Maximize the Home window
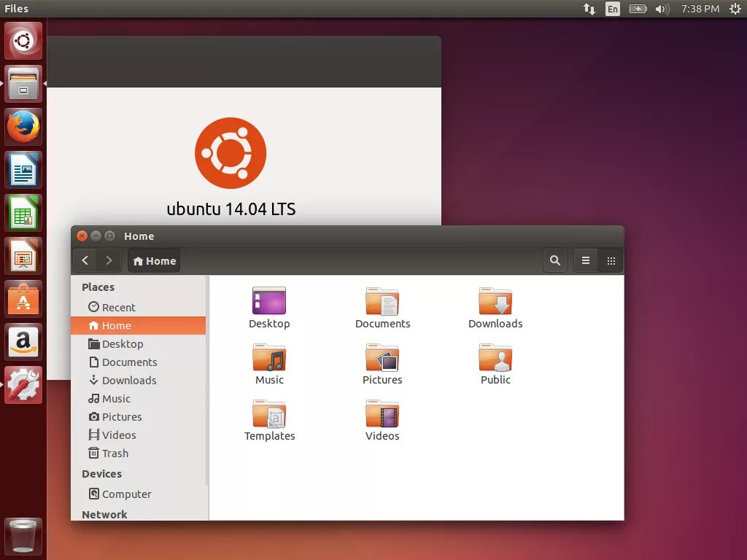This screenshot has height=560, width=747. 109,236
